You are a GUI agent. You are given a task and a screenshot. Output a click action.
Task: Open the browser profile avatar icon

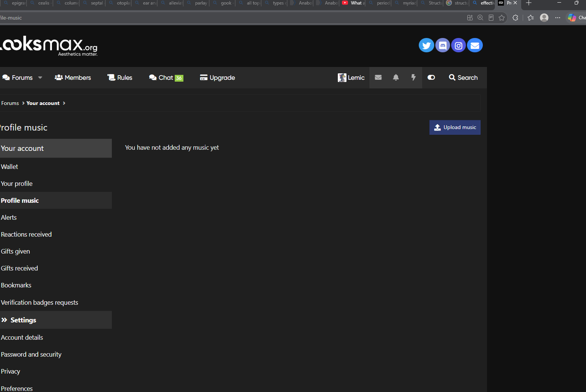point(544,18)
